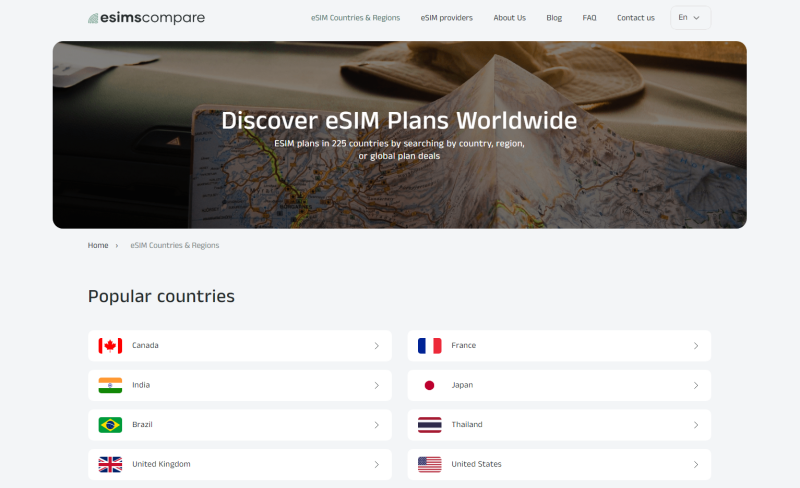Click the esimscompare logo

[146, 18]
